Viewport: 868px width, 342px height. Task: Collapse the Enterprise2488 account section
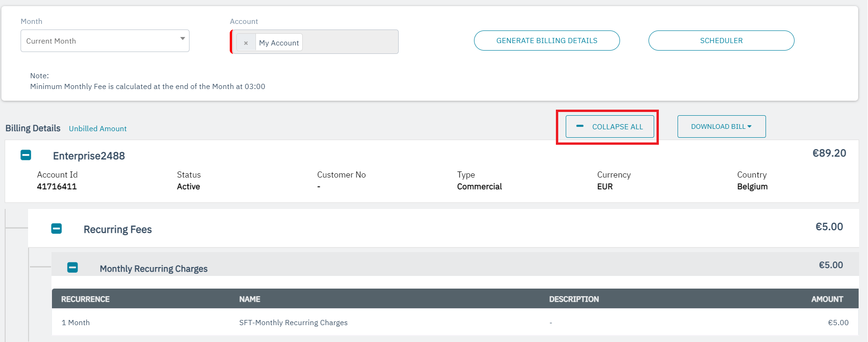point(26,155)
